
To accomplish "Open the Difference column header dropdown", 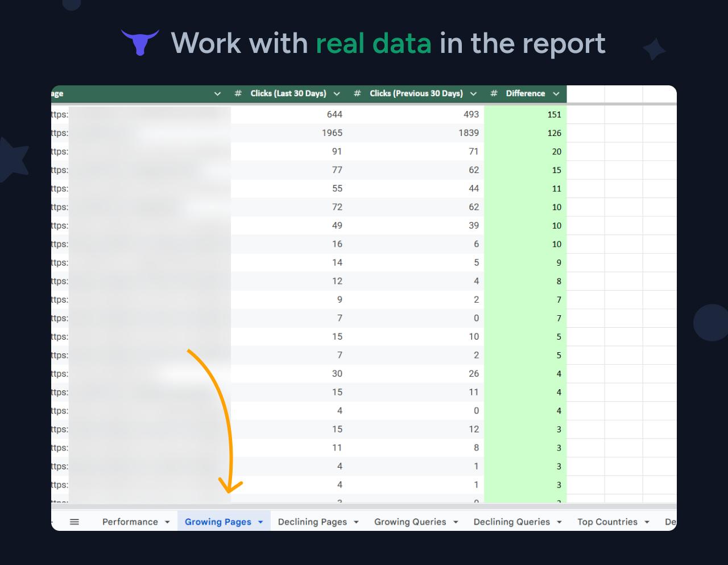I will (556, 93).
